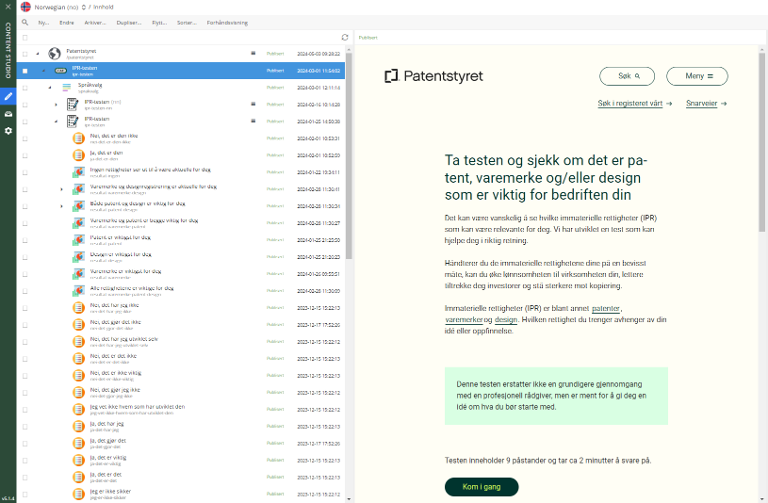This screenshot has height=503, width=768.
Task: Click the orange icon of 'Nei, det er den ikke'
Action: tap(78, 138)
